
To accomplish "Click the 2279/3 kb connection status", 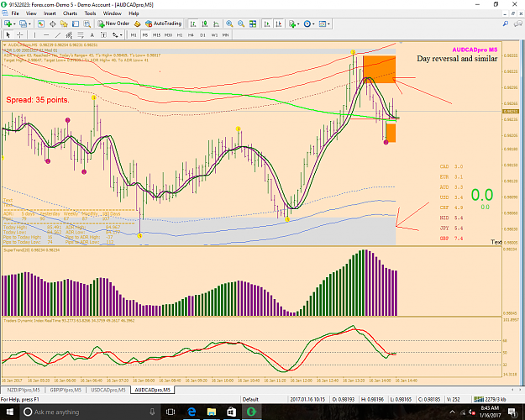I will click(x=491, y=399).
